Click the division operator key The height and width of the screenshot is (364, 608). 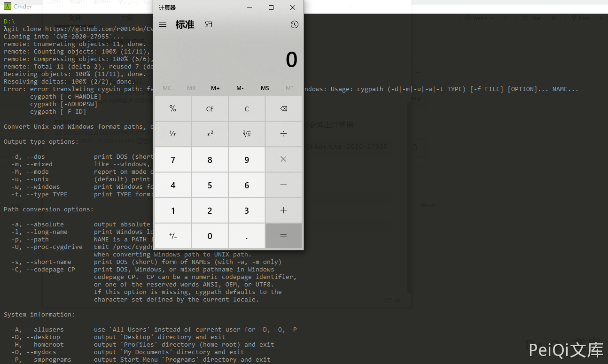[x=283, y=134]
